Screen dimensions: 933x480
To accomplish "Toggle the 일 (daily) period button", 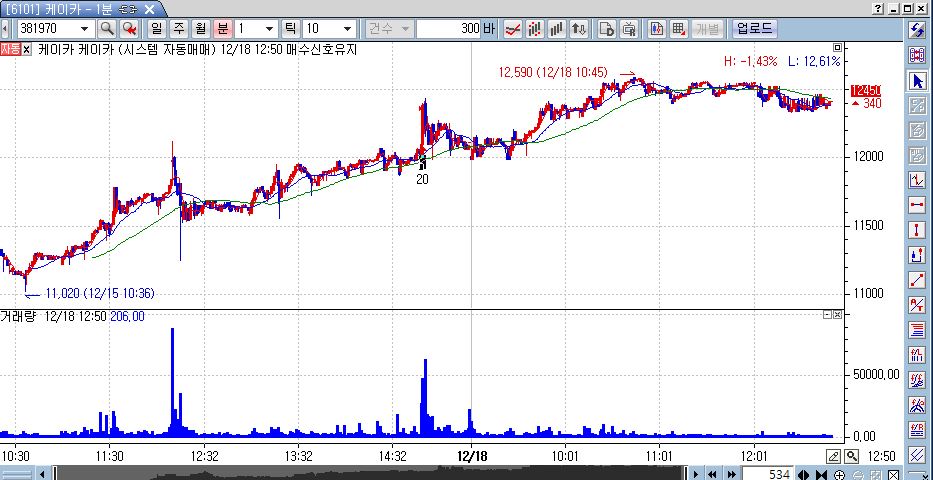I will pos(159,29).
